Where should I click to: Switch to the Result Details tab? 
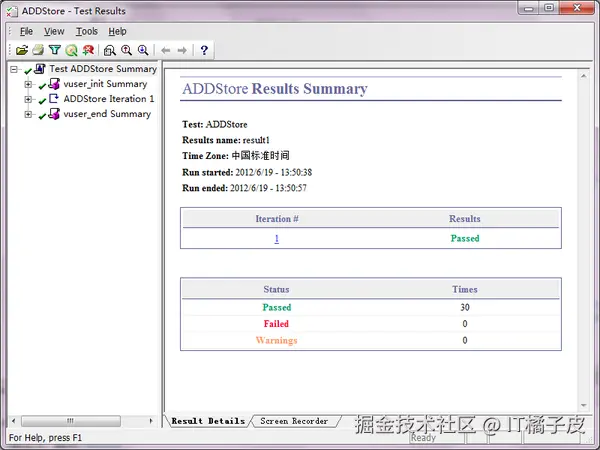[208, 421]
